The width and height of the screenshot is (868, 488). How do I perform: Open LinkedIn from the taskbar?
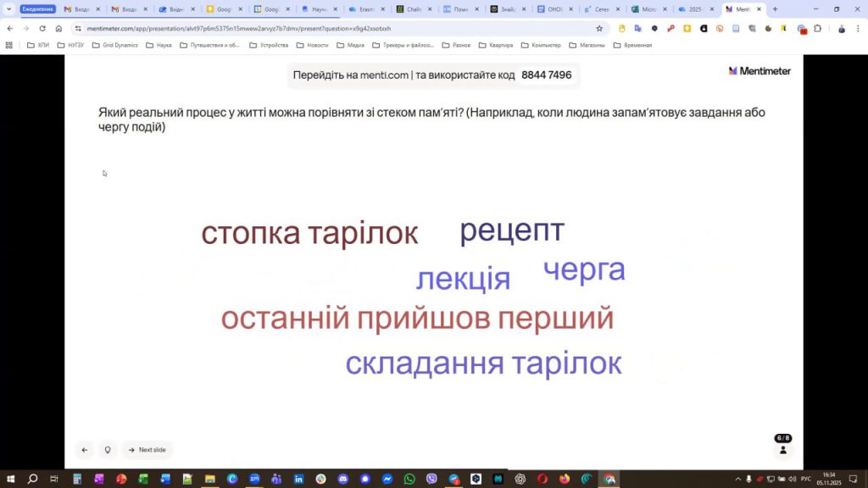298,479
